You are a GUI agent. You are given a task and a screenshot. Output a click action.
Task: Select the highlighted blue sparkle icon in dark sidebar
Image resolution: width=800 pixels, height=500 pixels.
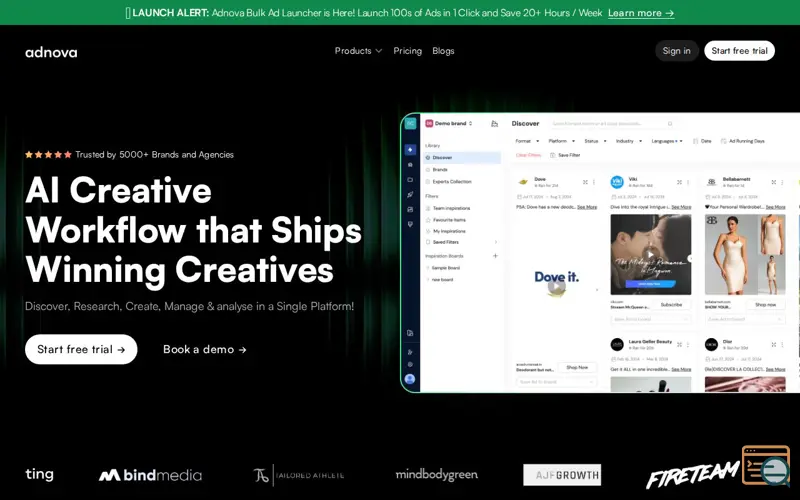point(410,149)
